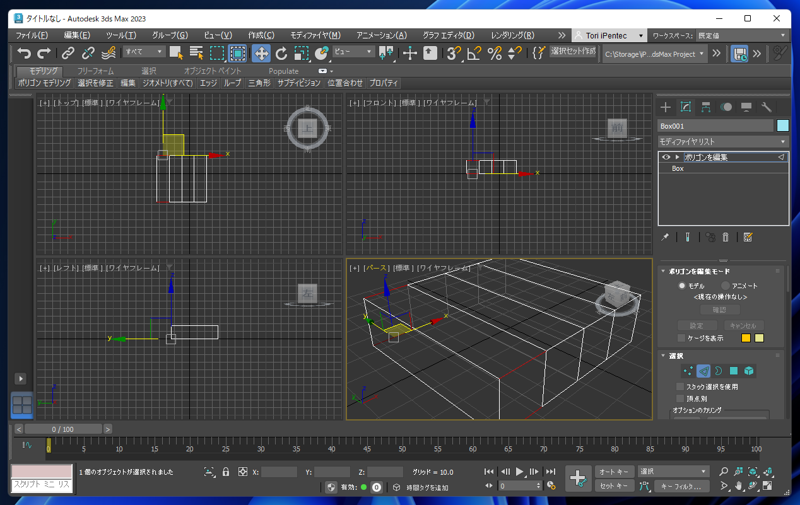
Task: Toggle the selection lock padlock
Action: [x=226, y=472]
